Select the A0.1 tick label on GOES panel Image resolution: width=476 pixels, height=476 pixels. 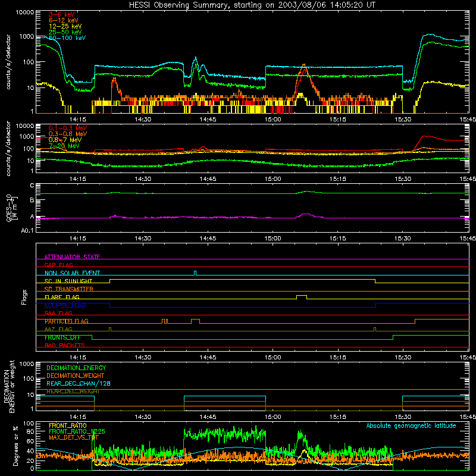click(x=27, y=230)
